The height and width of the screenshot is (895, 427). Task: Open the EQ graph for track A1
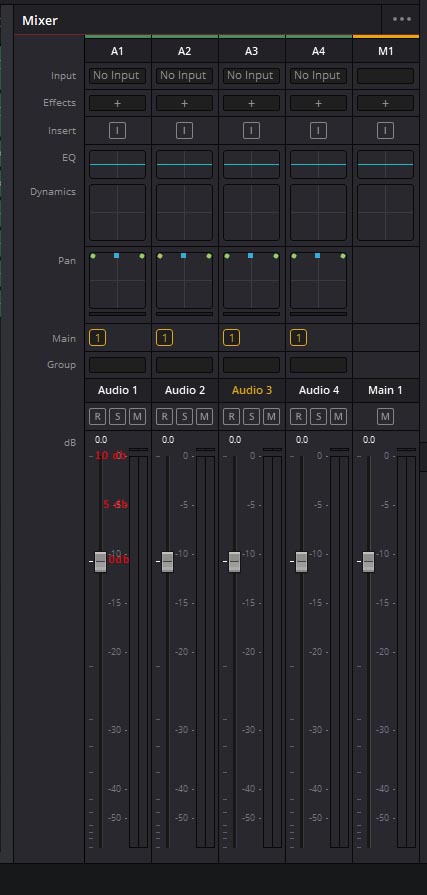[x=117, y=164]
